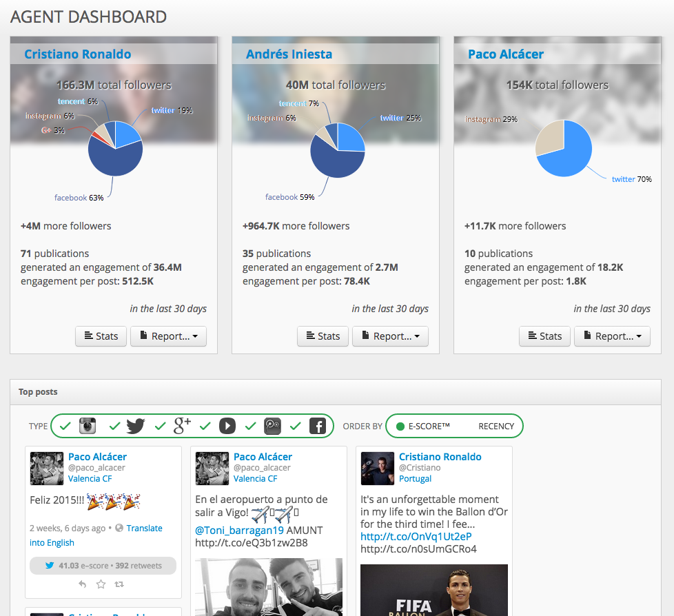Open Stats for Cristiano Ronaldo
The image size is (674, 616).
tap(101, 336)
